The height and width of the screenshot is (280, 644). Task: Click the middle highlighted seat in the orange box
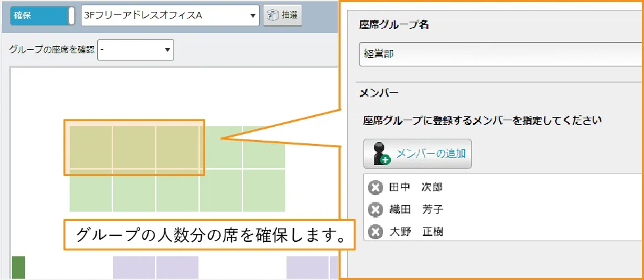click(134, 147)
